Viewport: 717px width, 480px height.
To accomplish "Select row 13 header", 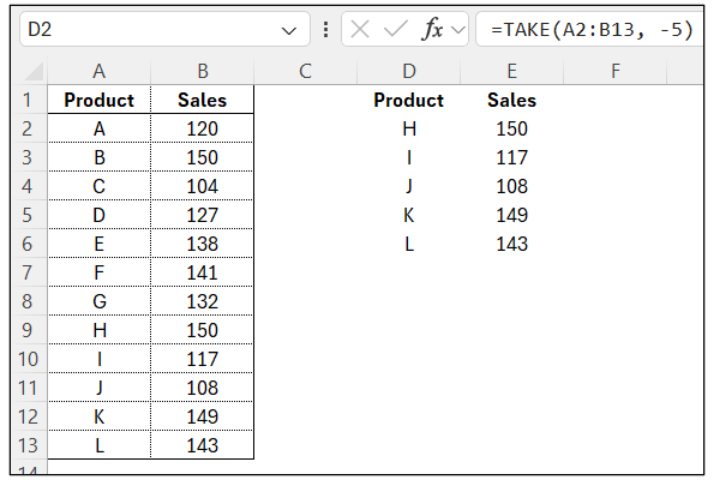I will tap(28, 446).
